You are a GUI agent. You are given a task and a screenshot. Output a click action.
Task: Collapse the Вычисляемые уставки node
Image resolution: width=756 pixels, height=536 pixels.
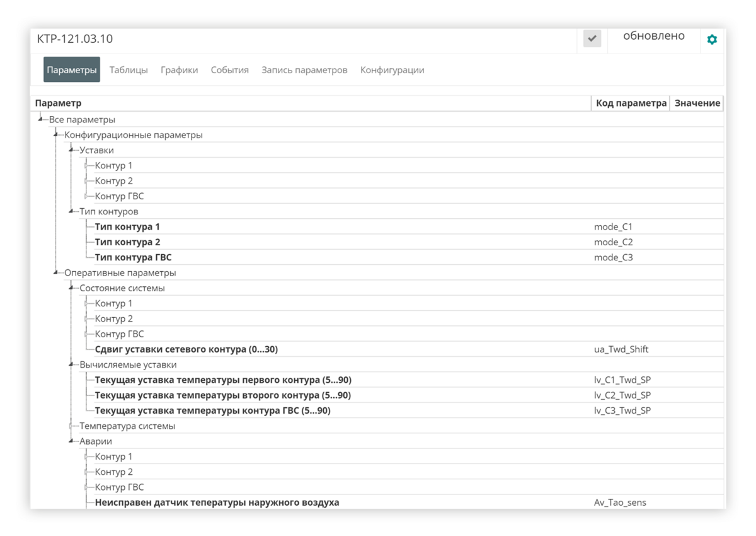pos(71,364)
